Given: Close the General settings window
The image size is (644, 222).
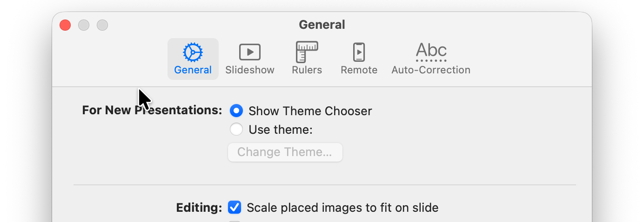Looking at the screenshot, I should 65,25.
